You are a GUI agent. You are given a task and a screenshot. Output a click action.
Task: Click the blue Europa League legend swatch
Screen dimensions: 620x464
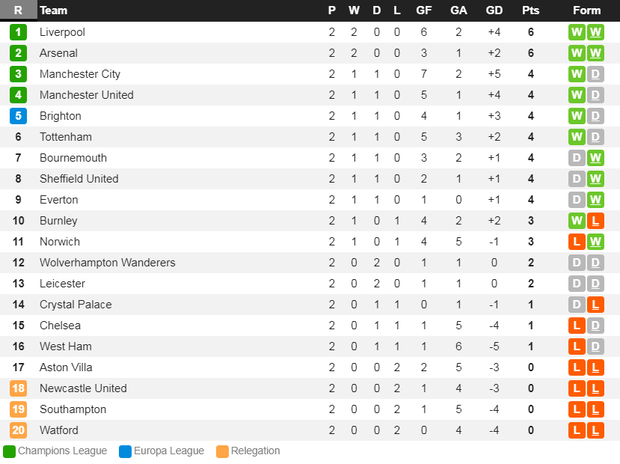point(125,451)
